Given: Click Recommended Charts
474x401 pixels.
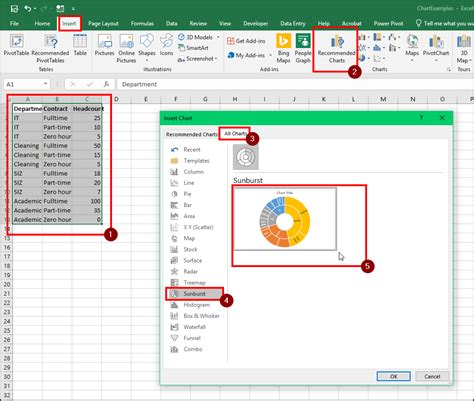Looking at the screenshot, I should click(337, 49).
